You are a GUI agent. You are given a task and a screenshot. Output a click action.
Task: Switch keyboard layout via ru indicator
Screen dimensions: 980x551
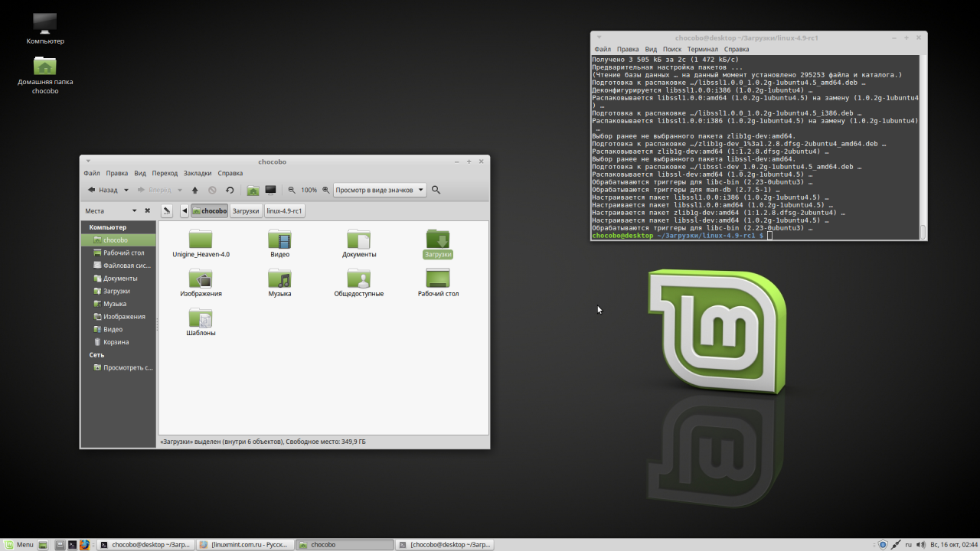pyautogui.click(x=909, y=545)
